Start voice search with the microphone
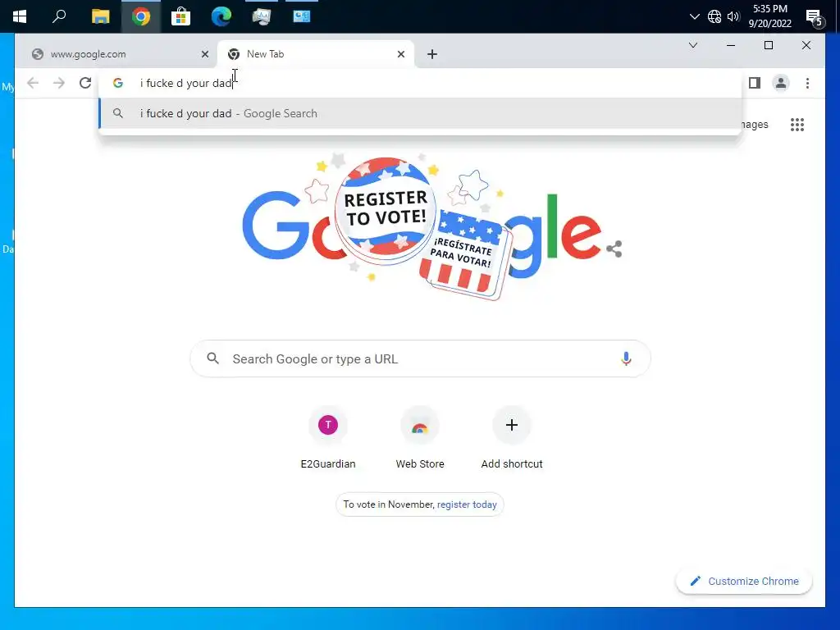The width and height of the screenshot is (840, 630). click(x=626, y=359)
